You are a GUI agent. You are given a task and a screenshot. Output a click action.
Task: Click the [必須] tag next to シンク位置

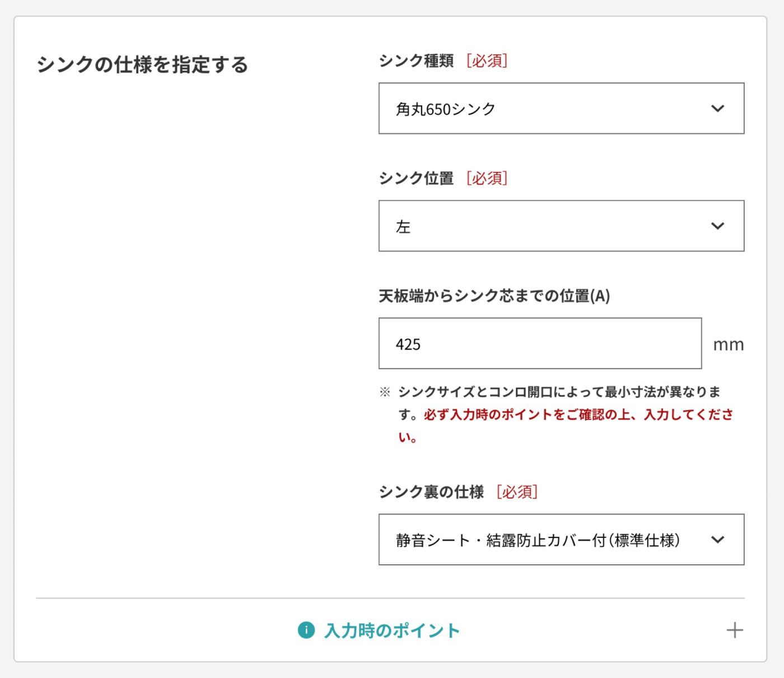pyautogui.click(x=487, y=178)
